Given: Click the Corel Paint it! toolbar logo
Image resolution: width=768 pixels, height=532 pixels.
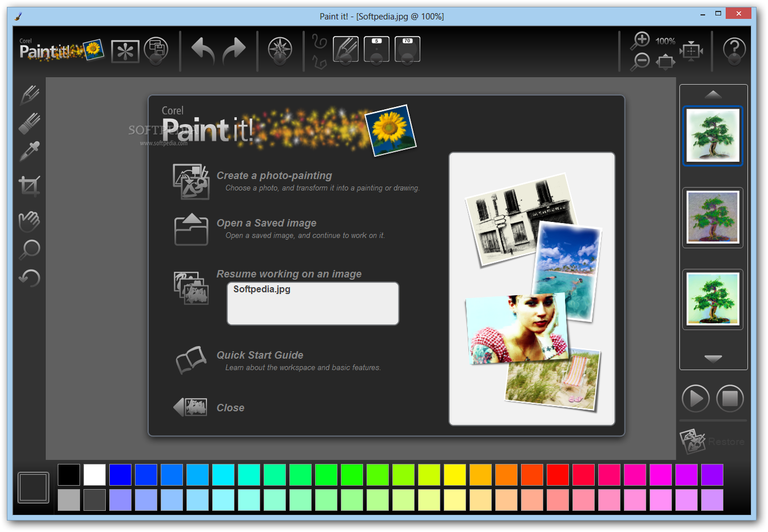Looking at the screenshot, I should point(61,50).
